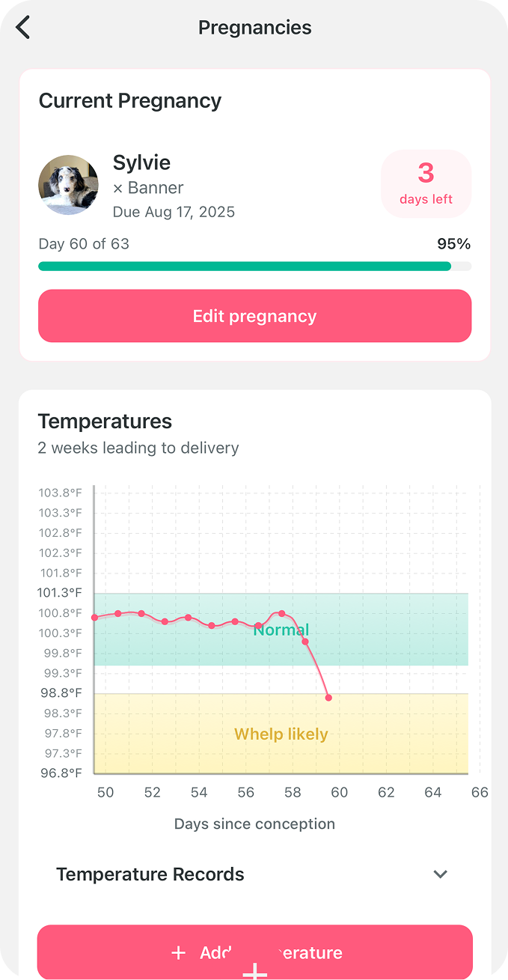The width and height of the screenshot is (508, 980).
Task: Tap the × Banner sire text
Action: (148, 188)
